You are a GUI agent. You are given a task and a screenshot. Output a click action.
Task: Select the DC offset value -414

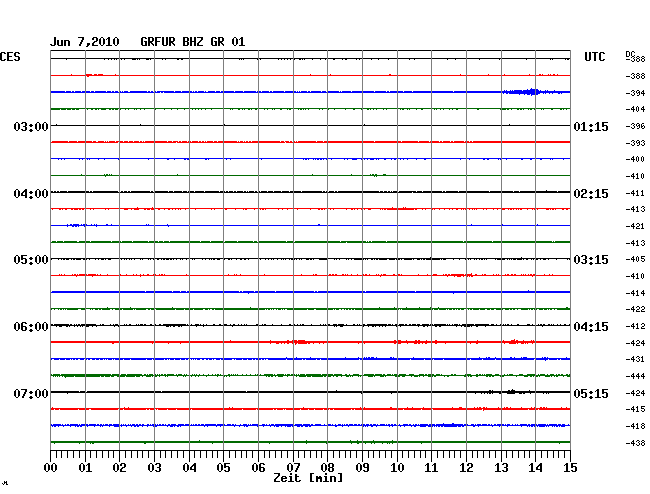pyautogui.click(x=635, y=293)
